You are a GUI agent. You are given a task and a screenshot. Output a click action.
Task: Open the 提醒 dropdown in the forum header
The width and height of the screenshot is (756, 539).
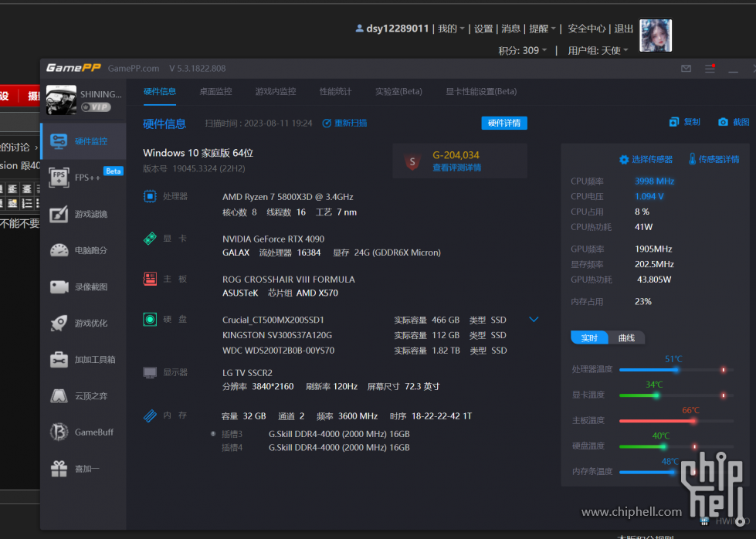(x=542, y=29)
